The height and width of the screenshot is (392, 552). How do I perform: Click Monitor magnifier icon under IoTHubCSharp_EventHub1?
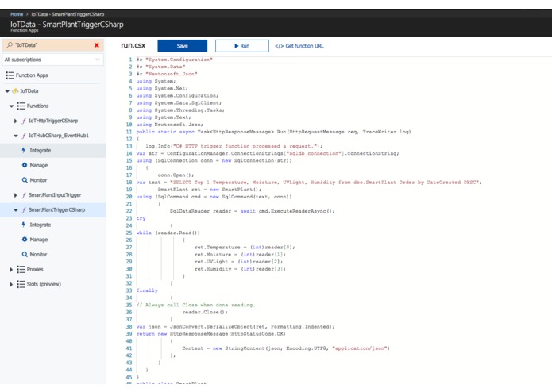tap(25, 180)
